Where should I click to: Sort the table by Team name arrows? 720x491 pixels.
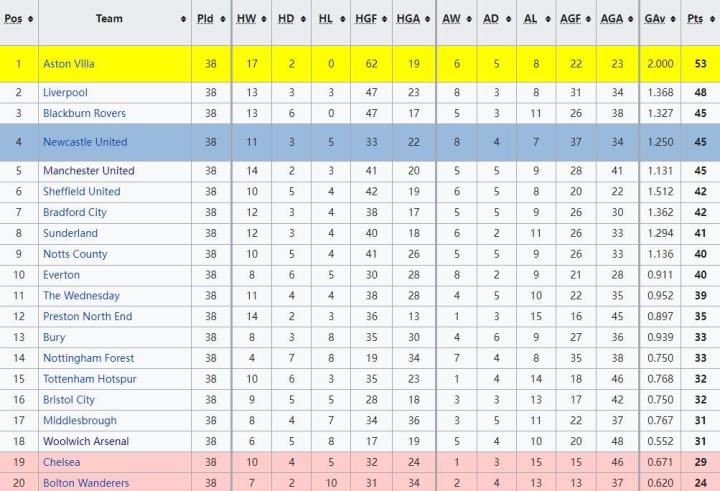[x=183, y=19]
